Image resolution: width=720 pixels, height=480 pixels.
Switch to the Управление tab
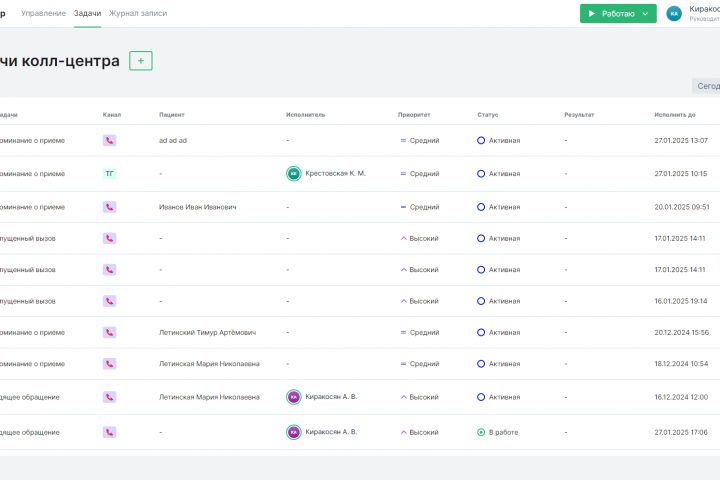point(43,14)
